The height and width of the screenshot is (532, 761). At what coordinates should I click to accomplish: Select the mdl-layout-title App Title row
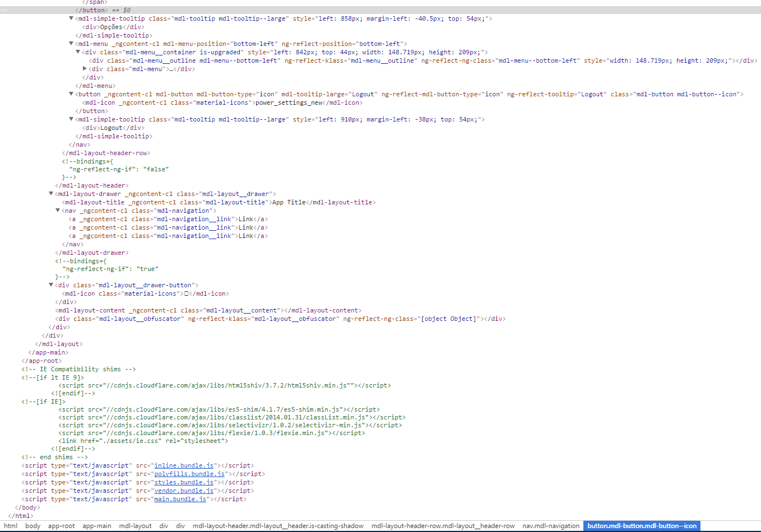(x=219, y=202)
